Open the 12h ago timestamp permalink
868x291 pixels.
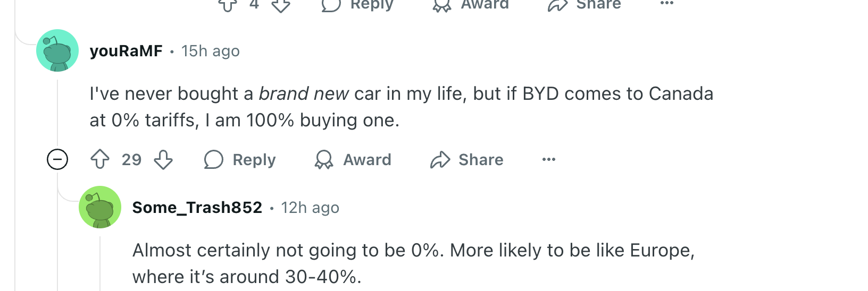(x=310, y=208)
